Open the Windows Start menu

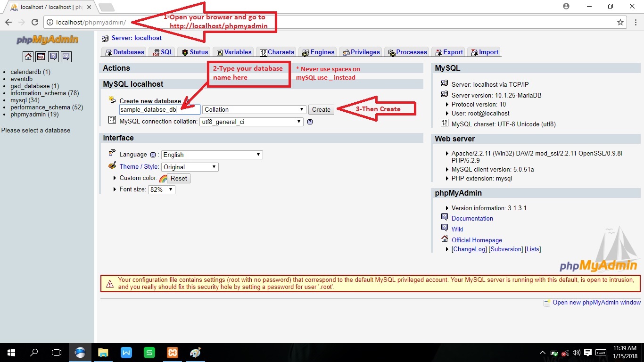(x=11, y=353)
